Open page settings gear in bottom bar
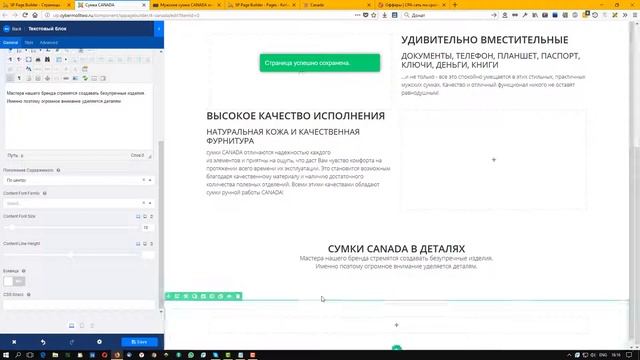 tap(99, 342)
